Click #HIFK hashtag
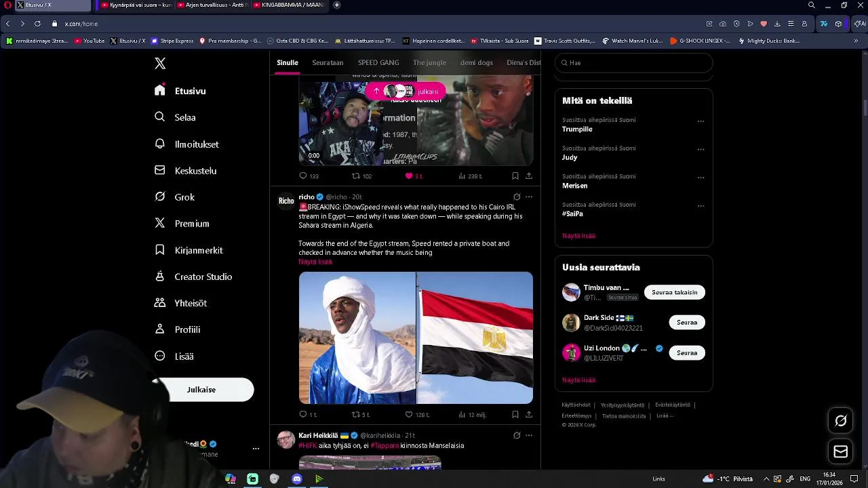The image size is (868, 488). point(308,445)
